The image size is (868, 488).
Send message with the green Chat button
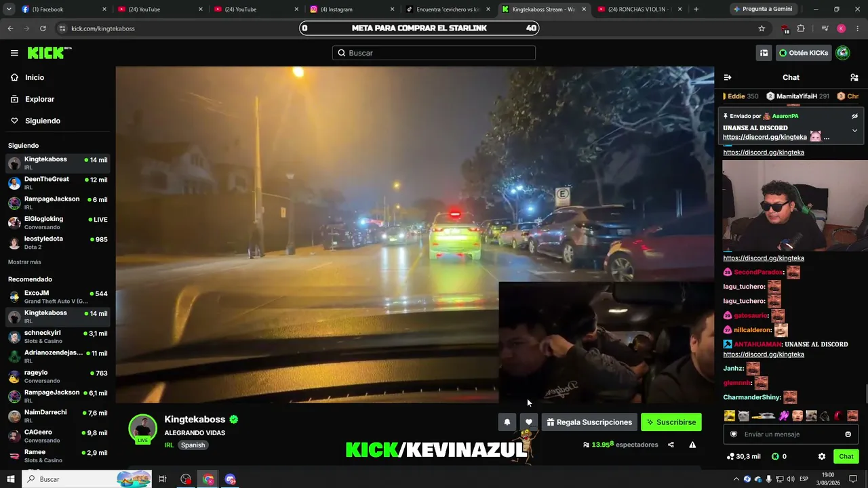846,456
